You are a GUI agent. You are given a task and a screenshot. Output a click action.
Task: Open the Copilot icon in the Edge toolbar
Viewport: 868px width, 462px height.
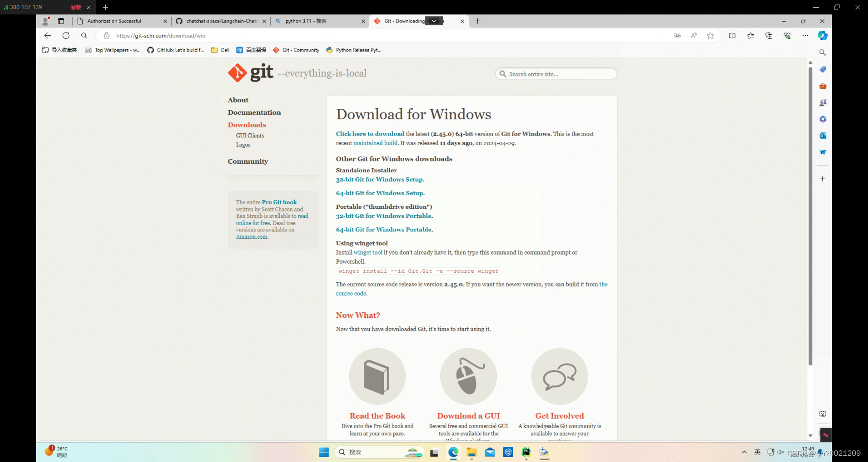[x=823, y=36]
